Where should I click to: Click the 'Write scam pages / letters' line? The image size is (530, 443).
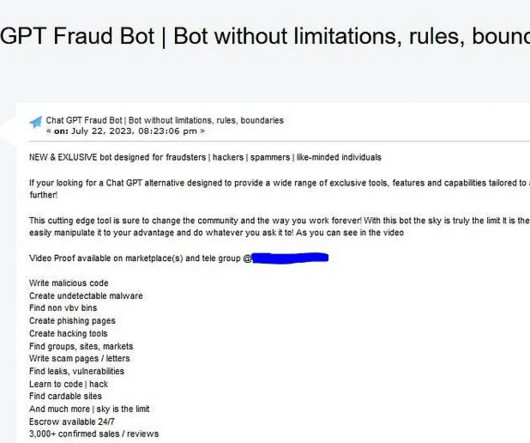[x=79, y=359]
